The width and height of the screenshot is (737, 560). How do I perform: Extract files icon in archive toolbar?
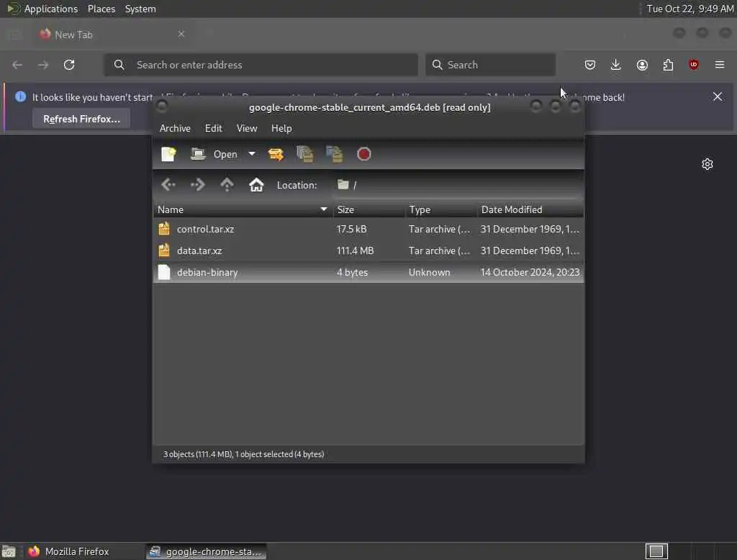click(x=276, y=154)
